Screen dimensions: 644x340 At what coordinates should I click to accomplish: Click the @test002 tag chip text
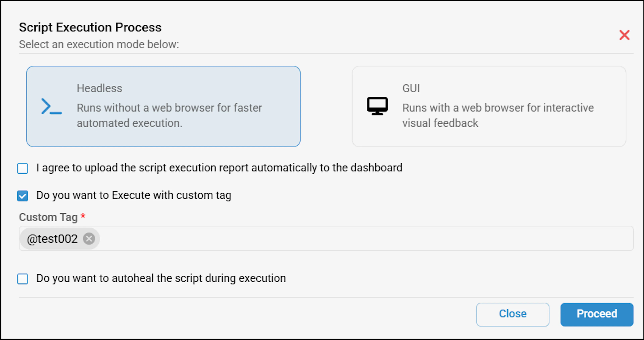[52, 239]
